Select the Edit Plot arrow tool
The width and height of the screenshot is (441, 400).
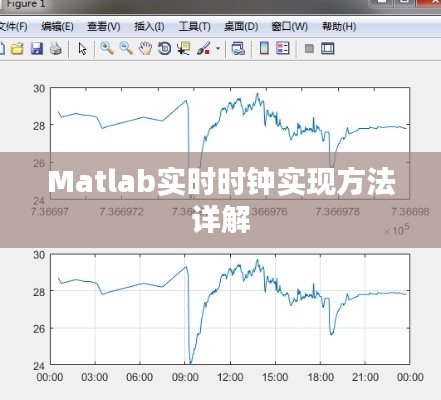pyautogui.click(x=82, y=49)
